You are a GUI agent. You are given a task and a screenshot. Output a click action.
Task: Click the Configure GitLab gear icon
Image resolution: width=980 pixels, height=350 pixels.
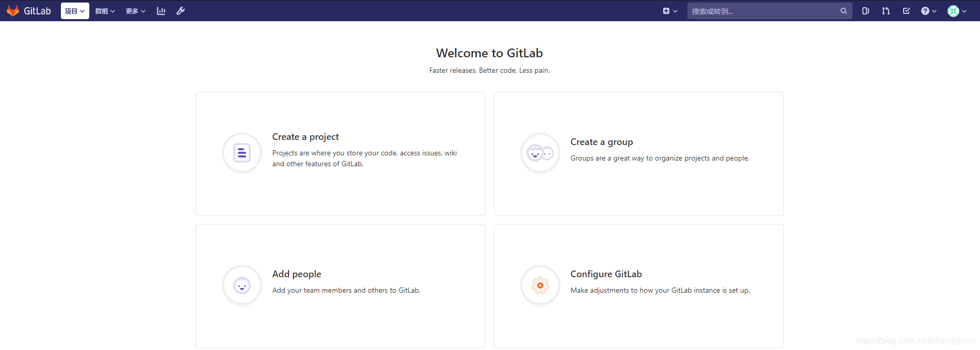(x=540, y=285)
